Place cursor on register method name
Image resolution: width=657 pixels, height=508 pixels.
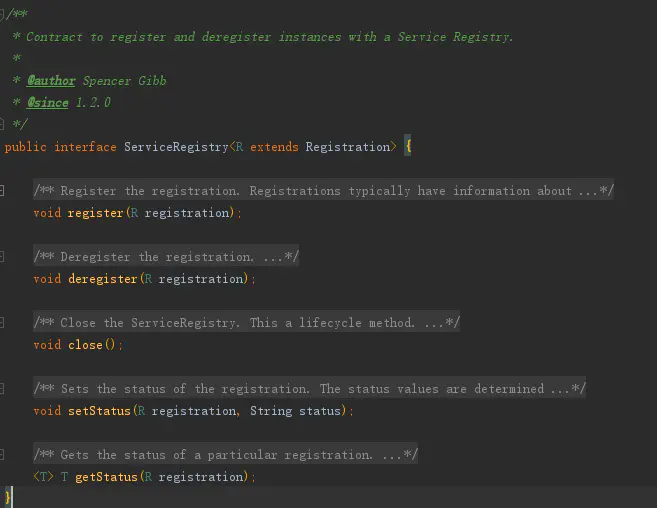(95, 213)
